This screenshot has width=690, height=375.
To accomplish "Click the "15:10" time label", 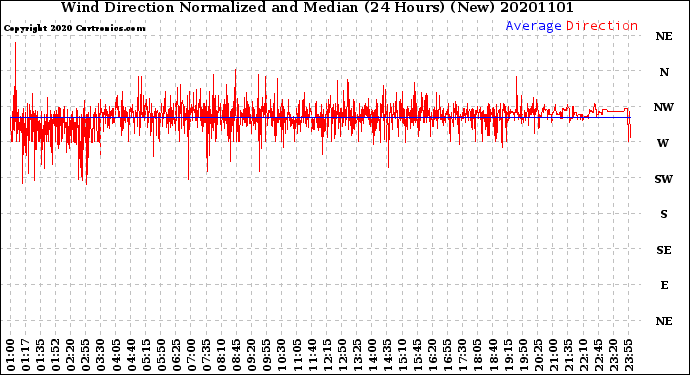I will click(x=402, y=355).
